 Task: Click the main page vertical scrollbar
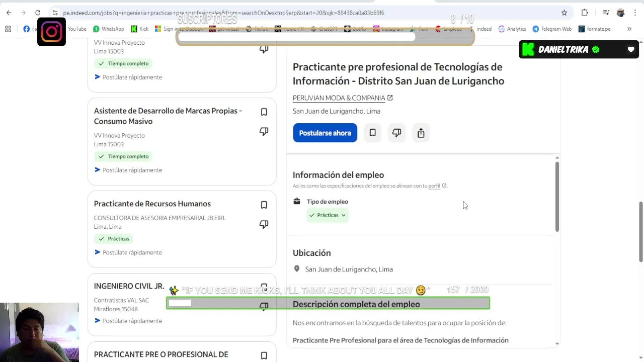(641, 231)
